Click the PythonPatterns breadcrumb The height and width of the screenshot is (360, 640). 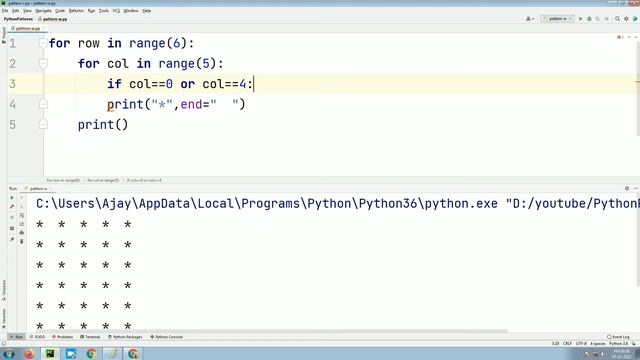pos(18,19)
